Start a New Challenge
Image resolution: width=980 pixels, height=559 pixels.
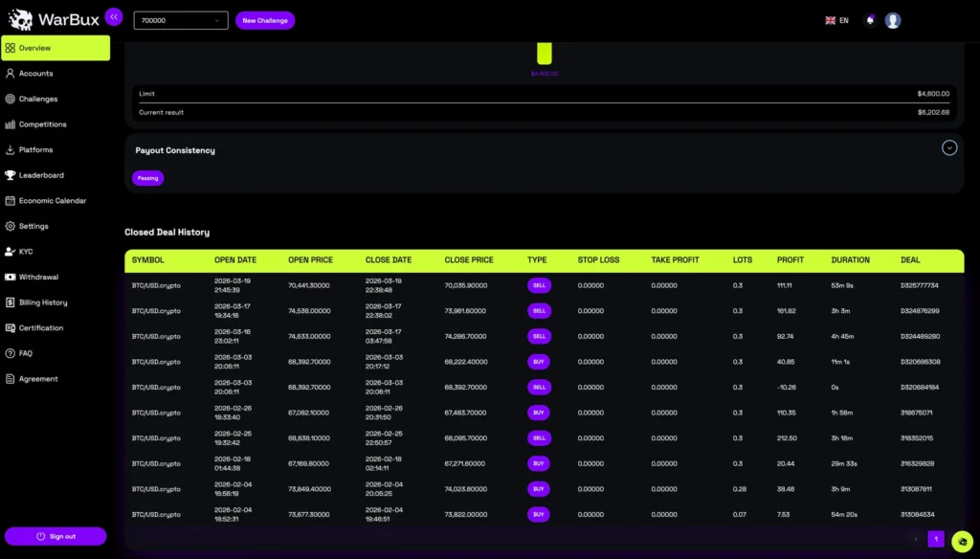click(x=265, y=21)
